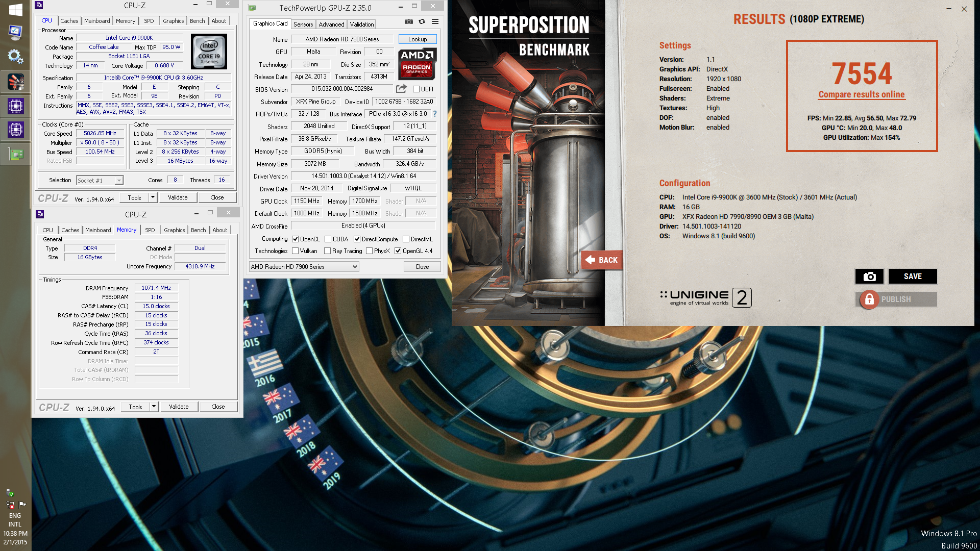Click the network disconnected tray icon
This screenshot has width=980, height=551.
10,505
